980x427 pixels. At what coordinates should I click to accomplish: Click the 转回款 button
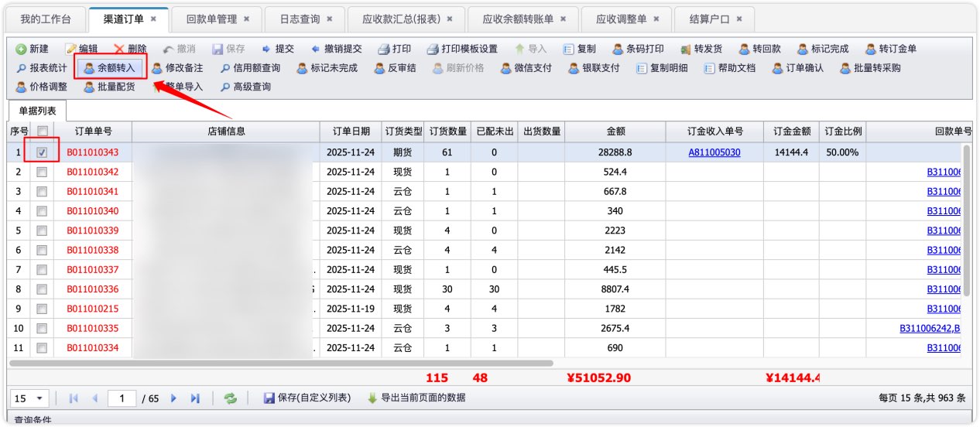(x=760, y=49)
